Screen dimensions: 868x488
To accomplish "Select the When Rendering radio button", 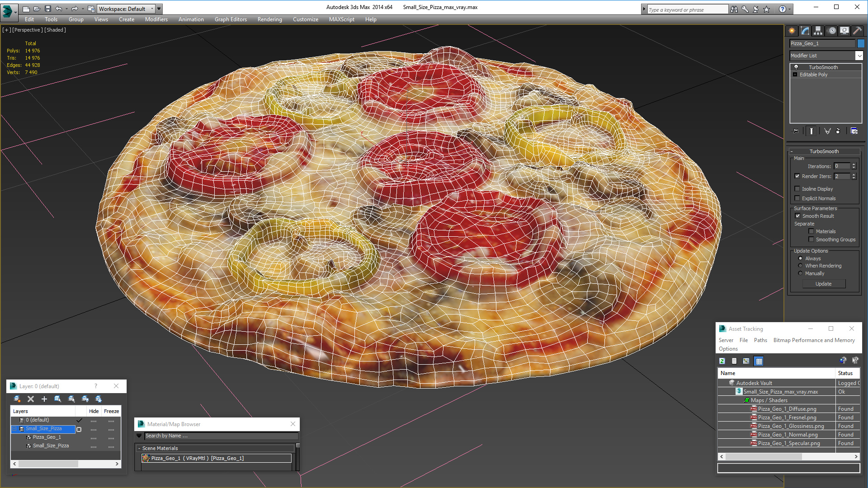I will (x=800, y=266).
